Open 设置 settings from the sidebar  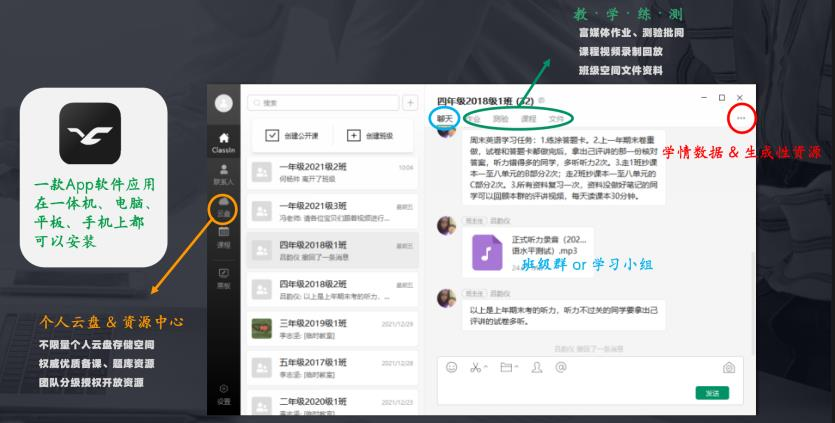(224, 394)
